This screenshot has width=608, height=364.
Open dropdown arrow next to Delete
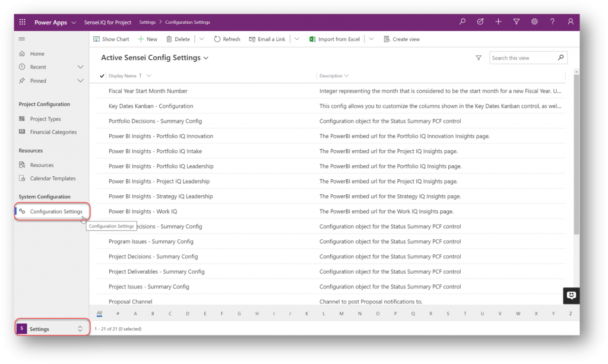pyautogui.click(x=202, y=39)
